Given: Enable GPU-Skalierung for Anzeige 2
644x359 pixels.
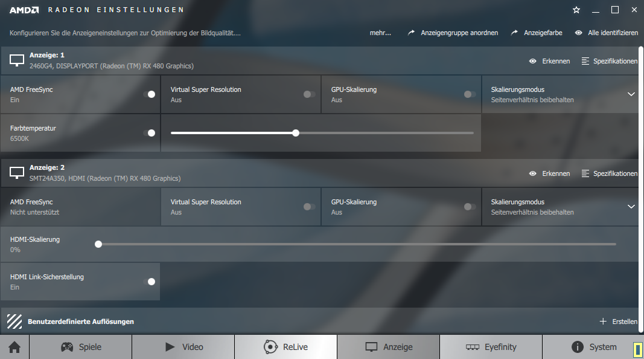Looking at the screenshot, I should (x=470, y=207).
